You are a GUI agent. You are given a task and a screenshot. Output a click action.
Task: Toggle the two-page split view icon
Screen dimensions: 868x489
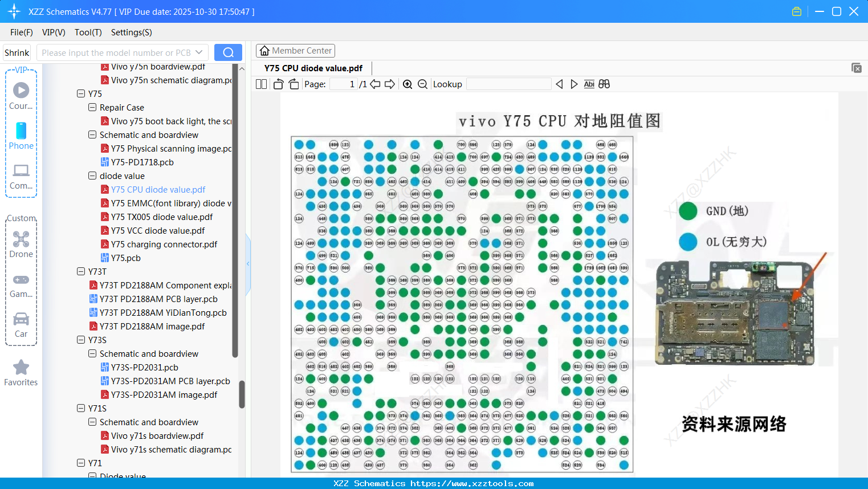tap(261, 84)
